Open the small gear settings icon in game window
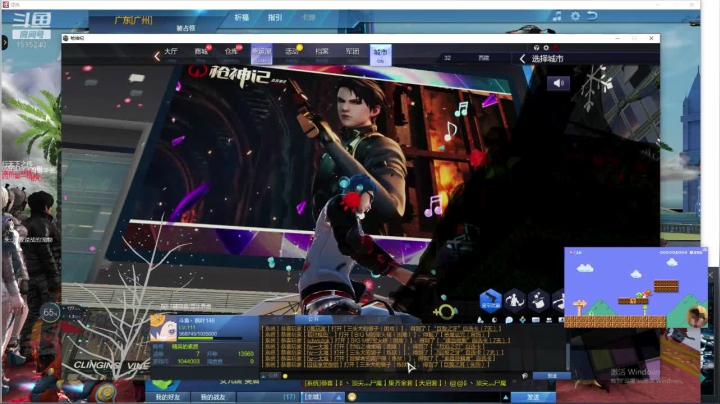 546,48
